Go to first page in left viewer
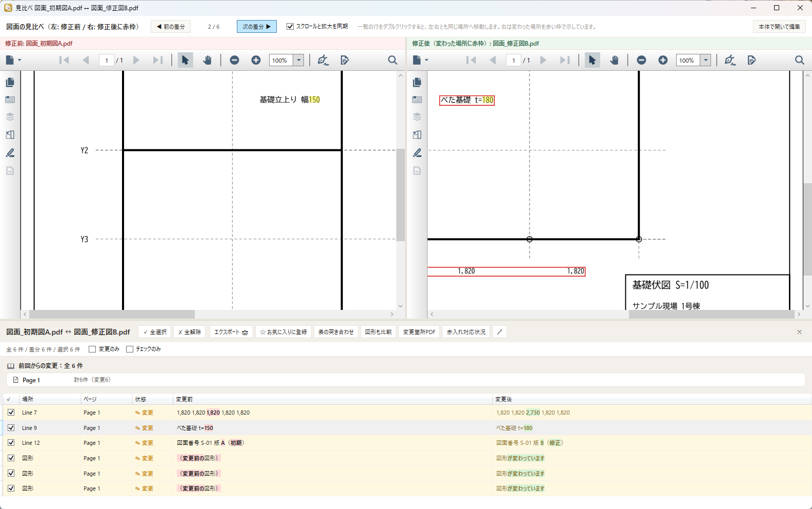 [x=64, y=60]
